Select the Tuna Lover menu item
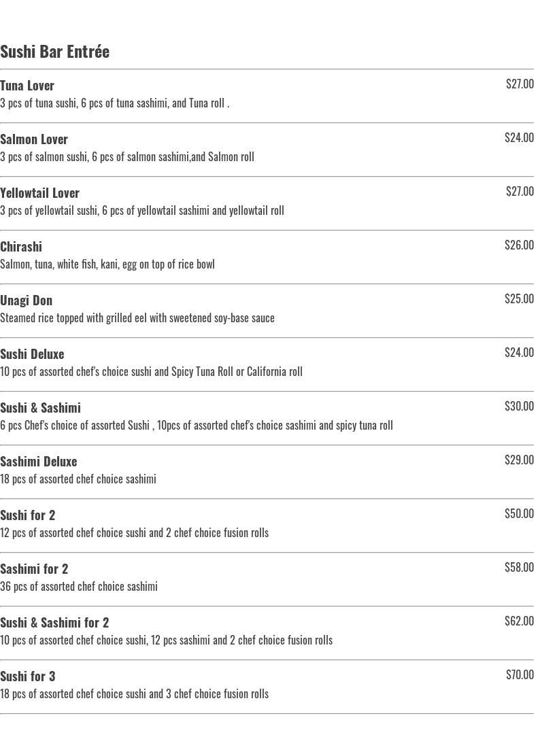The width and height of the screenshot is (534, 756). (27, 86)
